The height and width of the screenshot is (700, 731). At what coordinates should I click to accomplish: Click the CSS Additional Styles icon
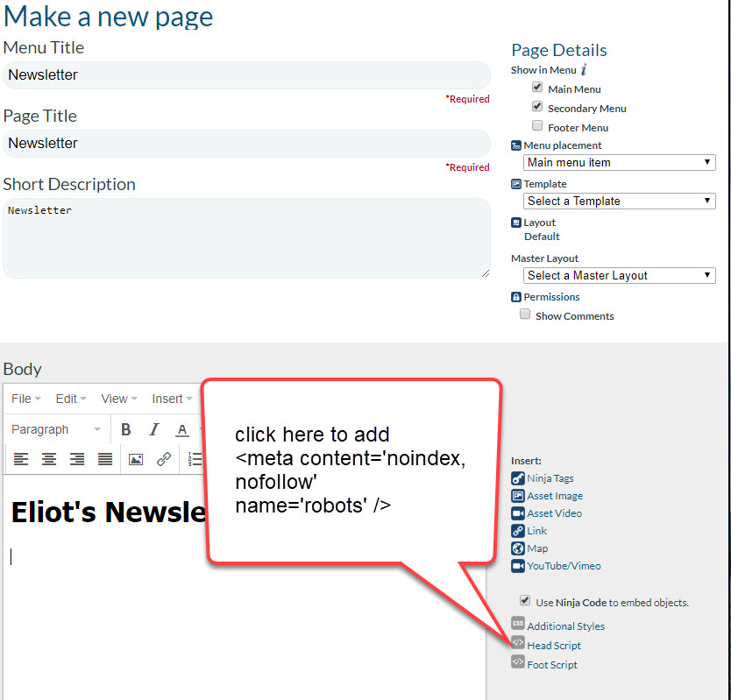(x=517, y=623)
